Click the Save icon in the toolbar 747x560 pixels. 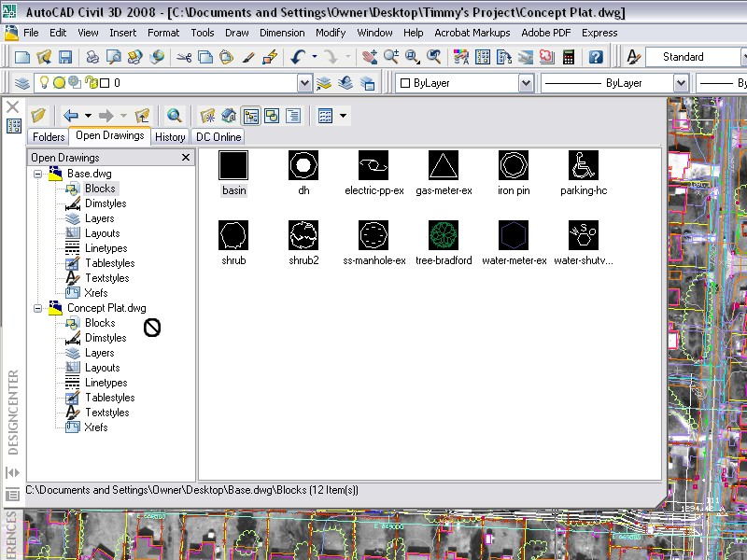tap(64, 57)
